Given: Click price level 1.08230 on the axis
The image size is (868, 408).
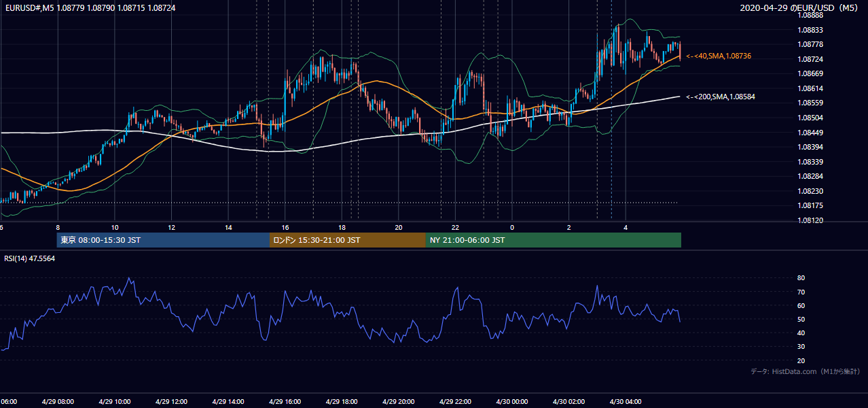Looking at the screenshot, I should tap(810, 191).
